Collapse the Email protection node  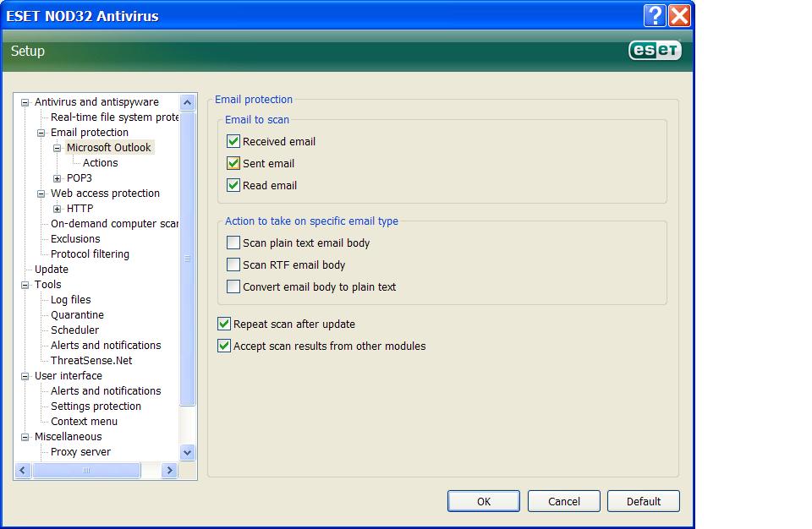click(41, 133)
